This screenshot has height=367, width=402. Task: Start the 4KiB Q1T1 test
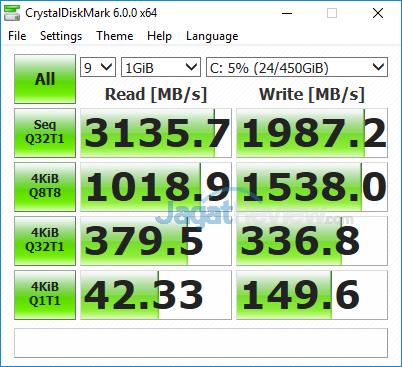point(45,295)
